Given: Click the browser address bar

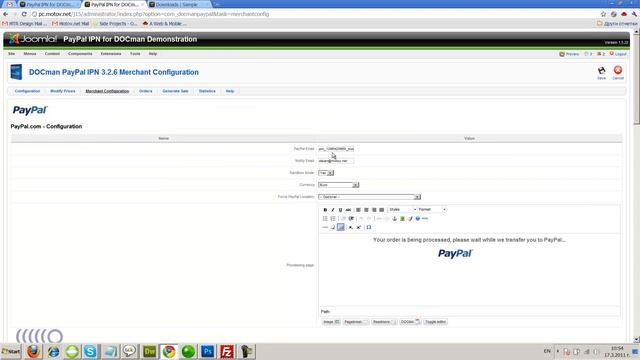Looking at the screenshot, I should pos(314,14).
